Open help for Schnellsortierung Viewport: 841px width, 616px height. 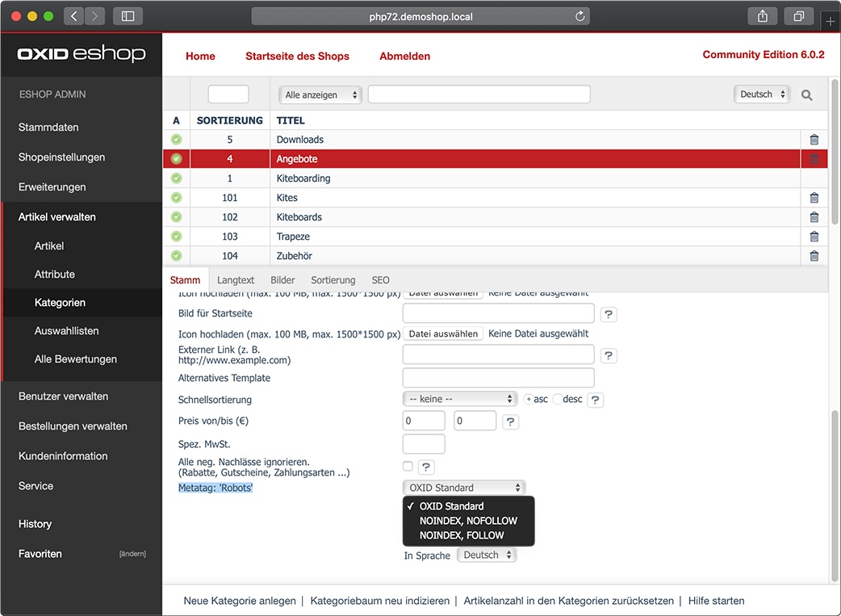(596, 400)
